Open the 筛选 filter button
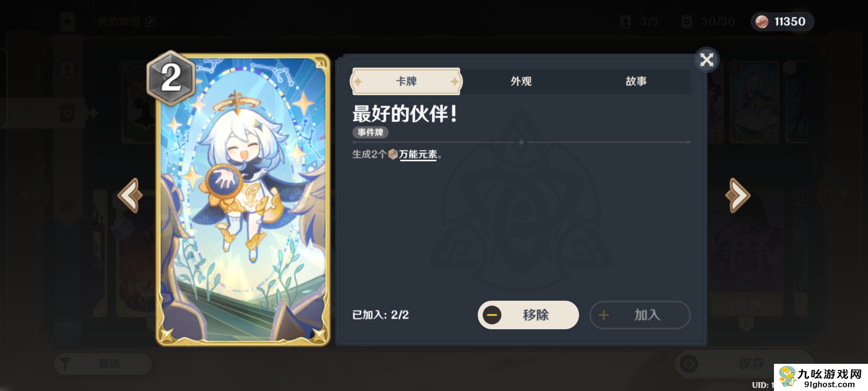868x391 pixels. click(103, 363)
